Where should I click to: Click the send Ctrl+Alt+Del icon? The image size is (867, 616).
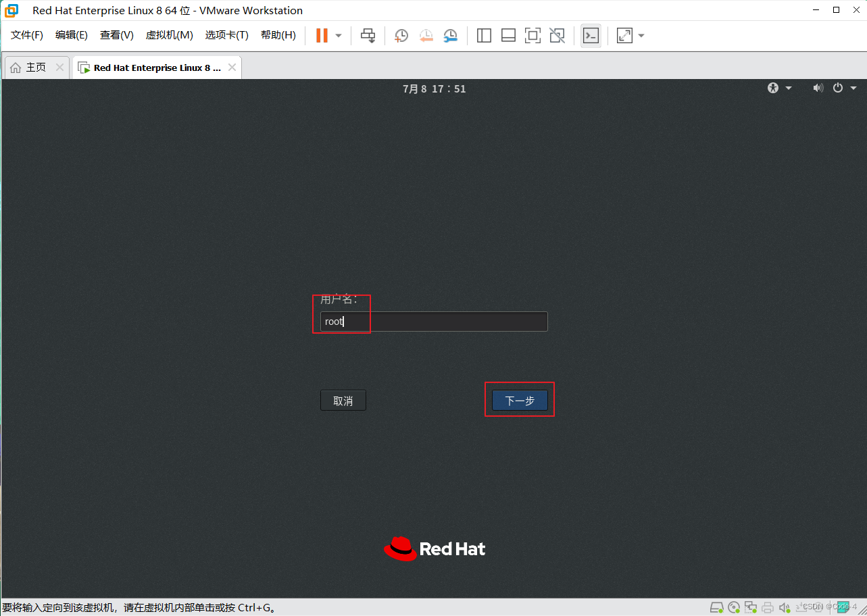click(x=368, y=35)
